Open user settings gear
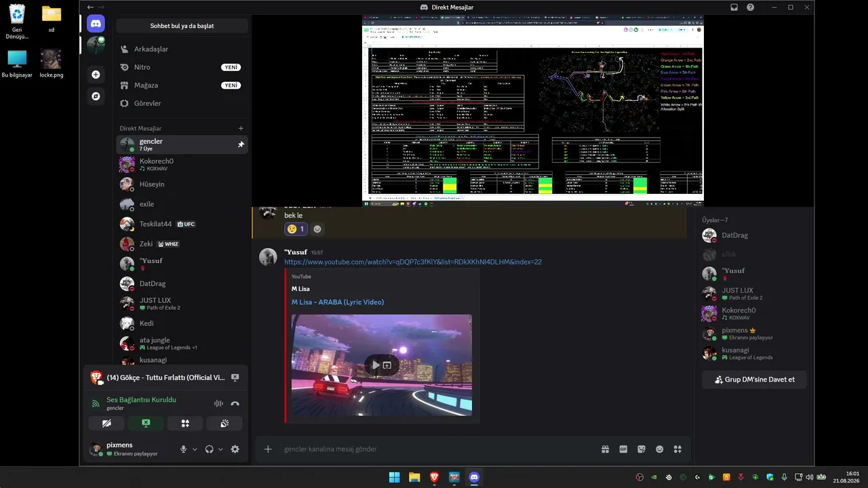This screenshot has width=868, height=488. pyautogui.click(x=235, y=449)
